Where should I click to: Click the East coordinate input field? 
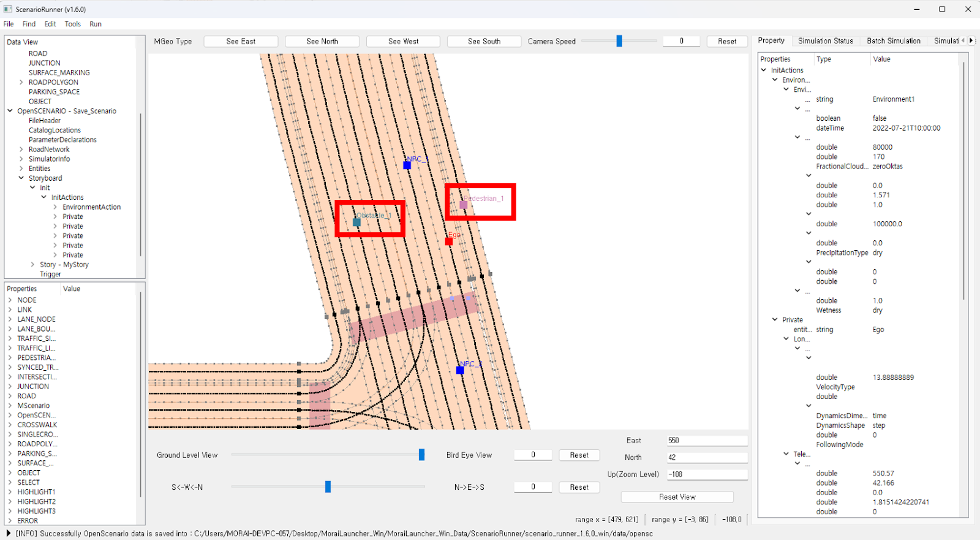pos(707,441)
